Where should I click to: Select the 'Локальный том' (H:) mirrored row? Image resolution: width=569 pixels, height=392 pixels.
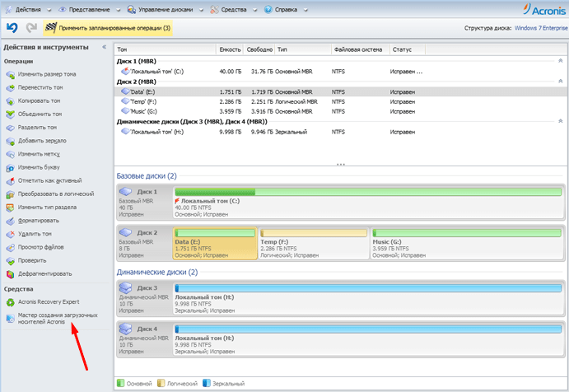tap(340, 132)
